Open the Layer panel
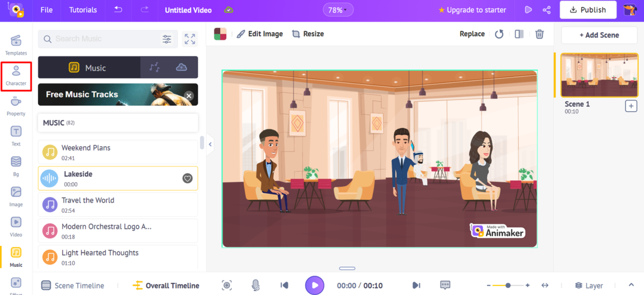Viewport: 644px width, 295px height. (589, 286)
